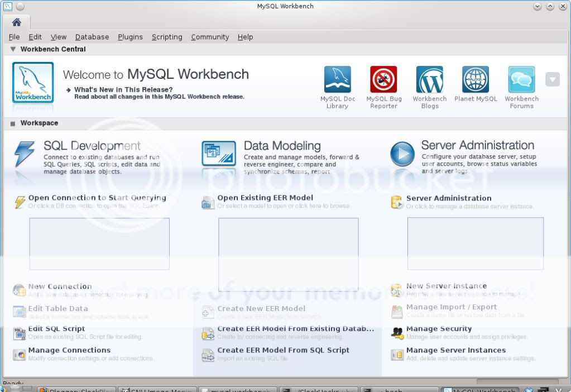The height and width of the screenshot is (392, 571).
Task: Open the Plugins menu
Action: pyautogui.click(x=130, y=37)
